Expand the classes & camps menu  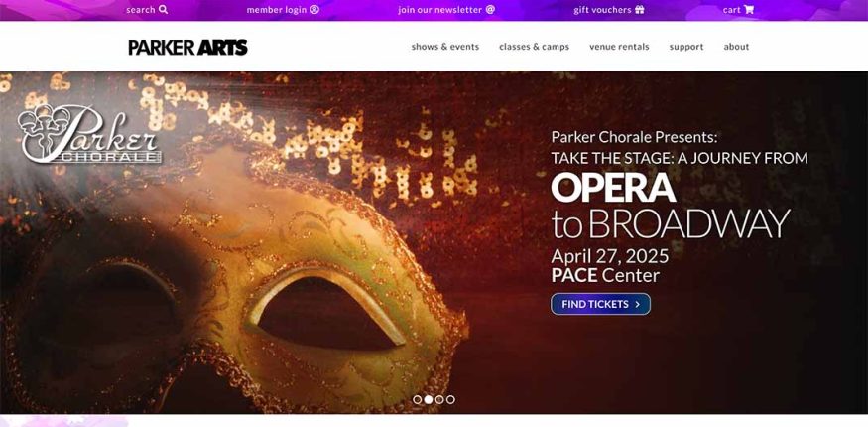click(535, 47)
